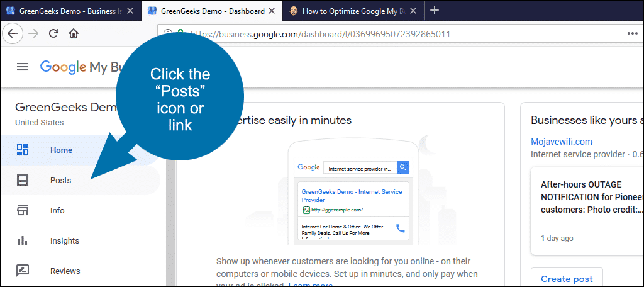Reload the page with refresh icon
644x287 pixels.
coord(53,34)
